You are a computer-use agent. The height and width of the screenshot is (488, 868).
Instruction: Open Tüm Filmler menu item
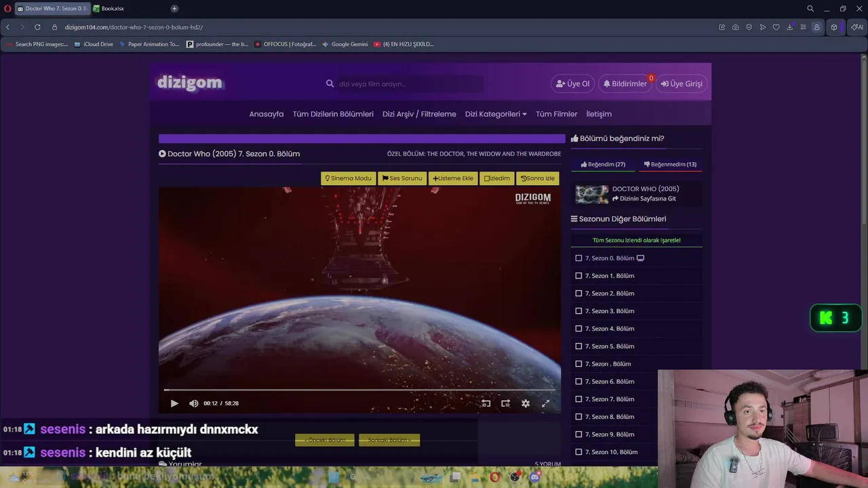[x=557, y=114]
